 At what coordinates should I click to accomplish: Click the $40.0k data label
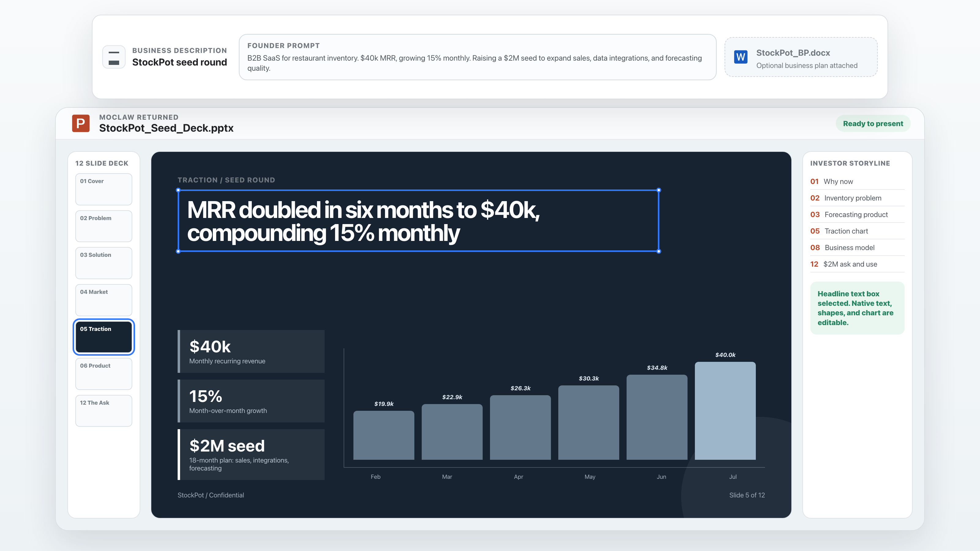[725, 355]
